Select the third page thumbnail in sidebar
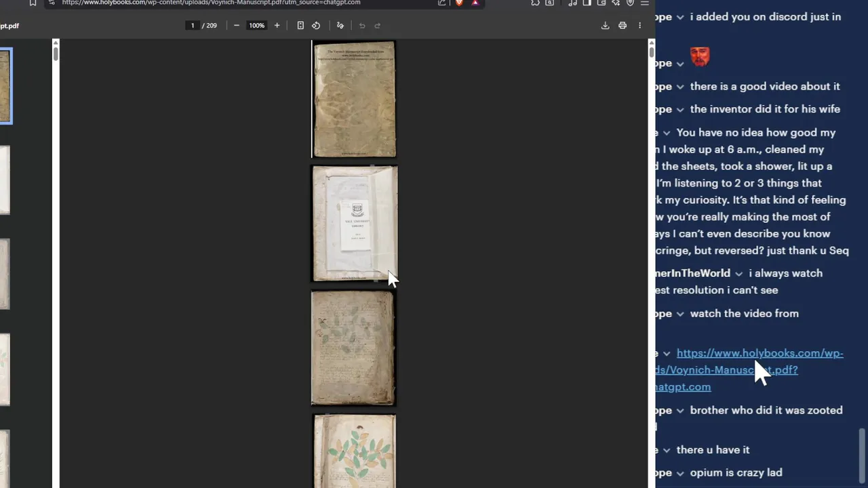868x488 pixels. pos(5,274)
